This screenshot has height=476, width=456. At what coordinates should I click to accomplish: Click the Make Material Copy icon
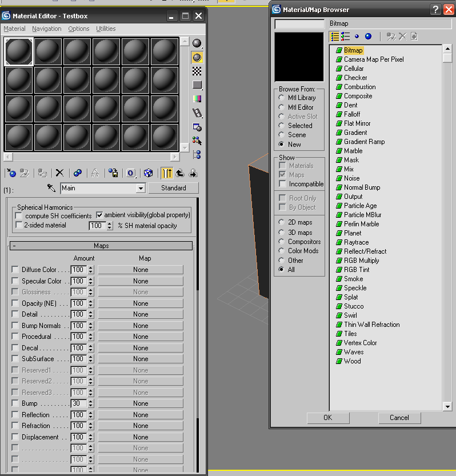point(77,173)
